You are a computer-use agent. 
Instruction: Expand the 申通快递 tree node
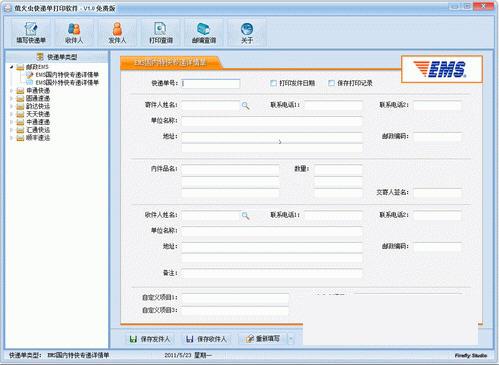coord(11,91)
